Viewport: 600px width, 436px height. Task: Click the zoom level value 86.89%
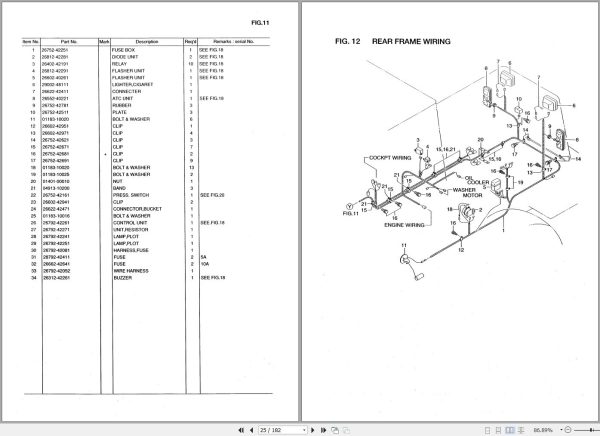(x=543, y=430)
